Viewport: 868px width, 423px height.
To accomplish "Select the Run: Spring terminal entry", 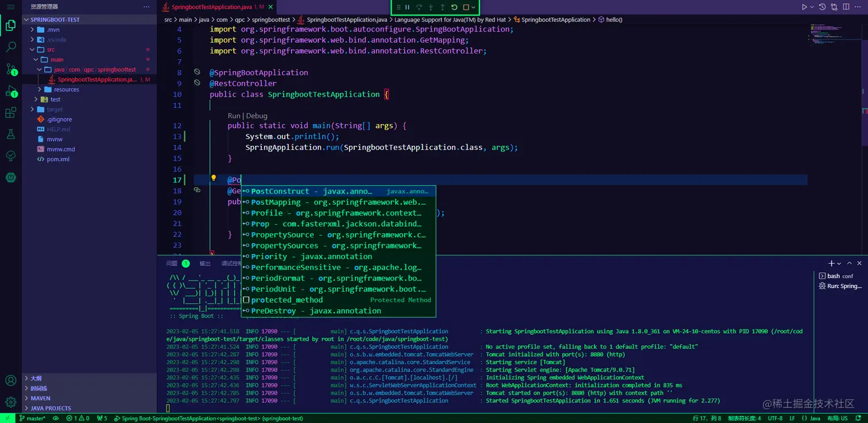I will click(x=841, y=286).
